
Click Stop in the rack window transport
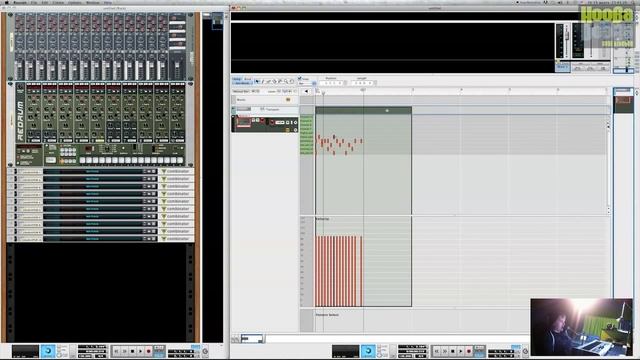click(132, 351)
